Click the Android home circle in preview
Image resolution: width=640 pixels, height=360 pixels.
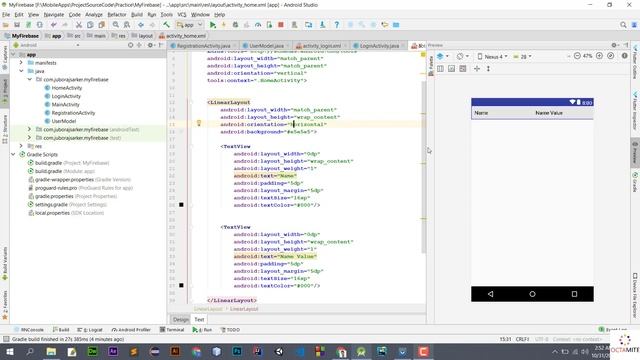coord(532,294)
